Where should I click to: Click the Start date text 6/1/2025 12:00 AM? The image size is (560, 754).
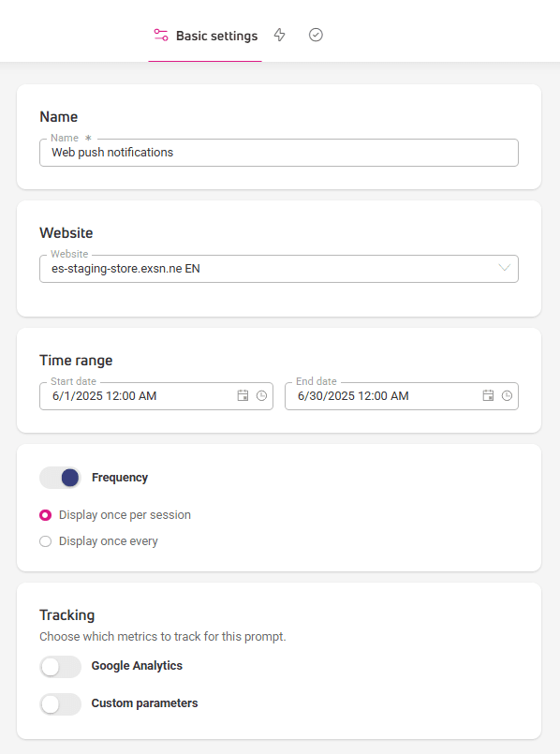click(104, 396)
